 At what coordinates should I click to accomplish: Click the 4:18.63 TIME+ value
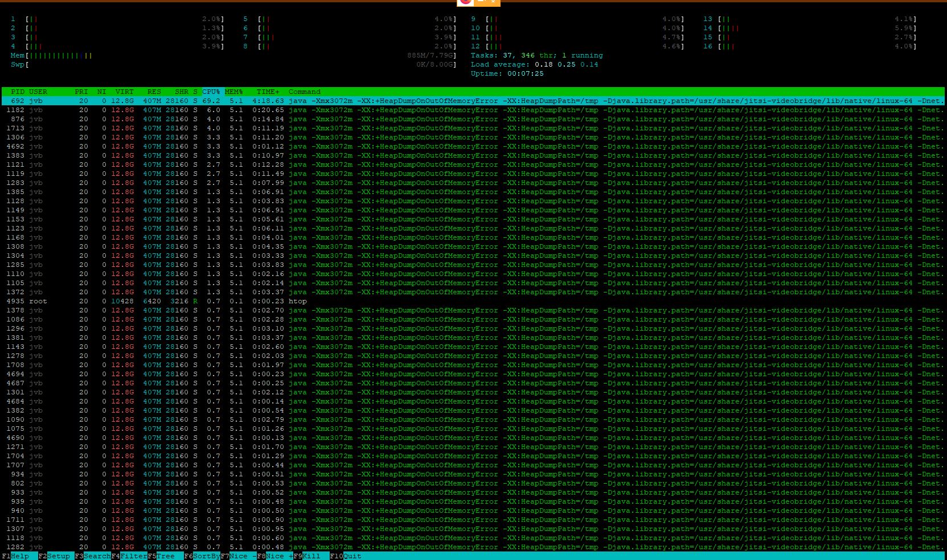(x=268, y=101)
